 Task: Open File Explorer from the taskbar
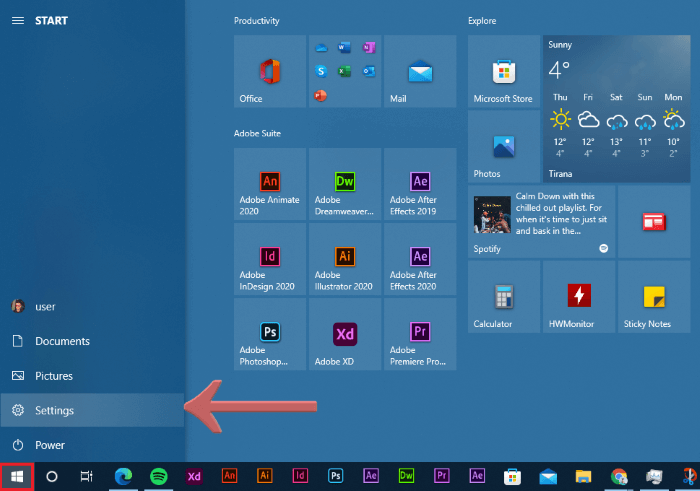[583, 477]
